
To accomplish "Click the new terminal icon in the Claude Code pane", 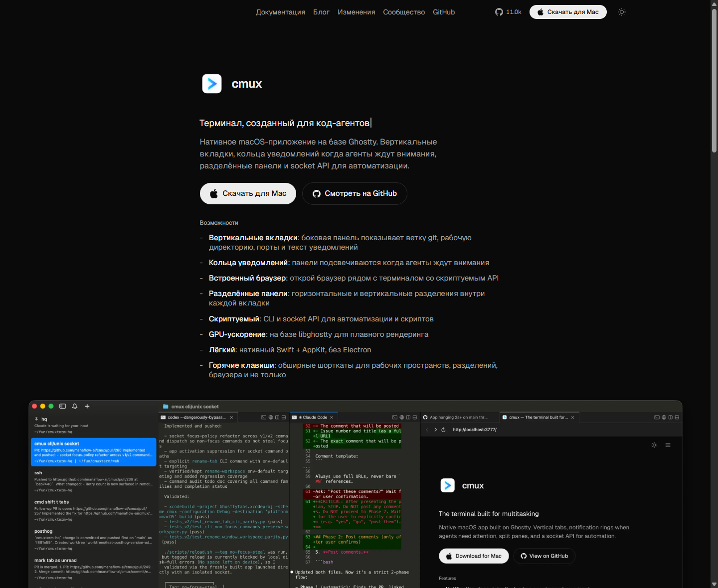I will tap(395, 417).
